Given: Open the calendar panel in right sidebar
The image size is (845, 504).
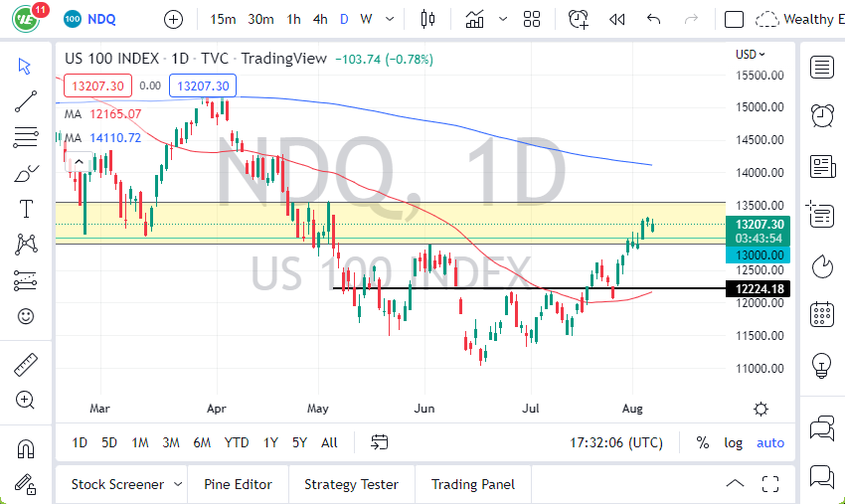Looking at the screenshot, I should [x=822, y=314].
